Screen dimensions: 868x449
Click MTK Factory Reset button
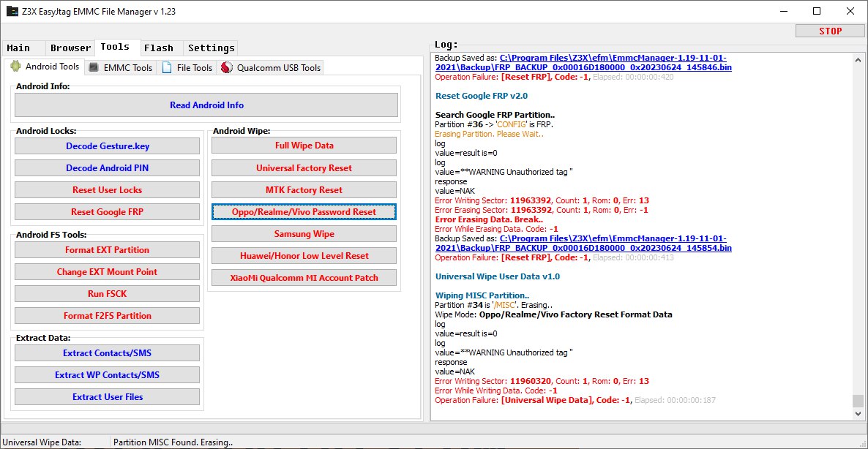tap(304, 189)
